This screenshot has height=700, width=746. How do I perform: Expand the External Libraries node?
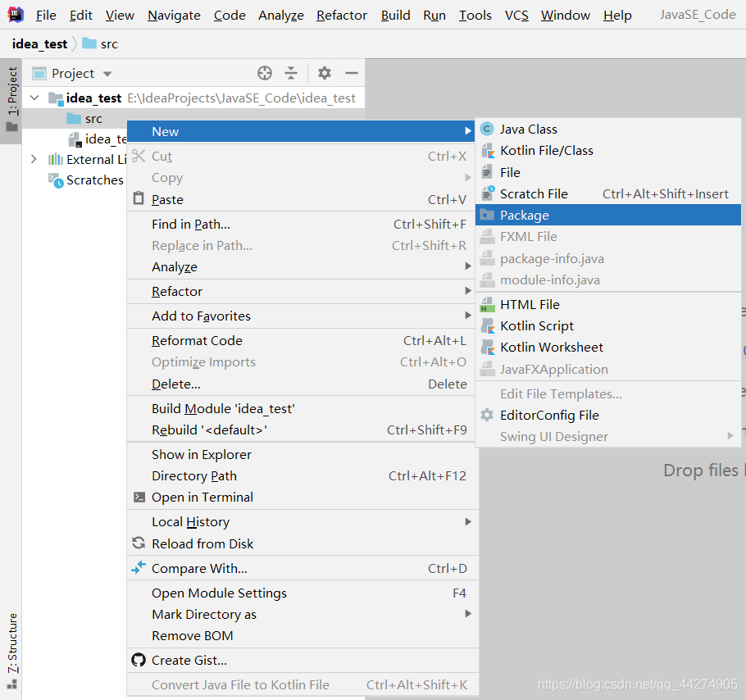34,159
